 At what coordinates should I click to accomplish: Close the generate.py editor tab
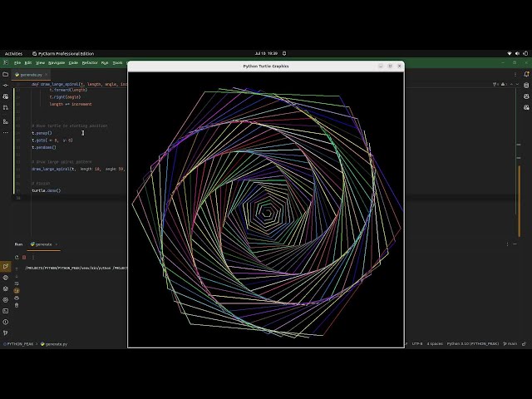coord(47,74)
